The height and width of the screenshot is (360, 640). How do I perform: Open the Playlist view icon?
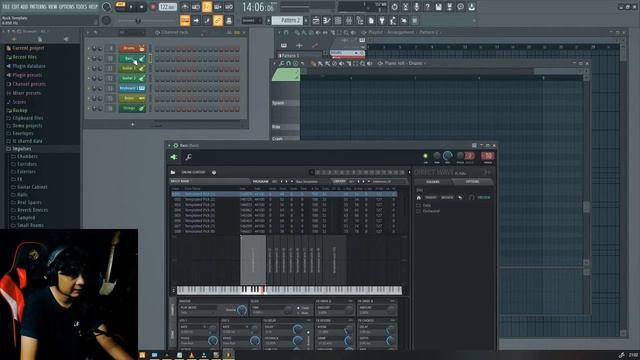316,20
